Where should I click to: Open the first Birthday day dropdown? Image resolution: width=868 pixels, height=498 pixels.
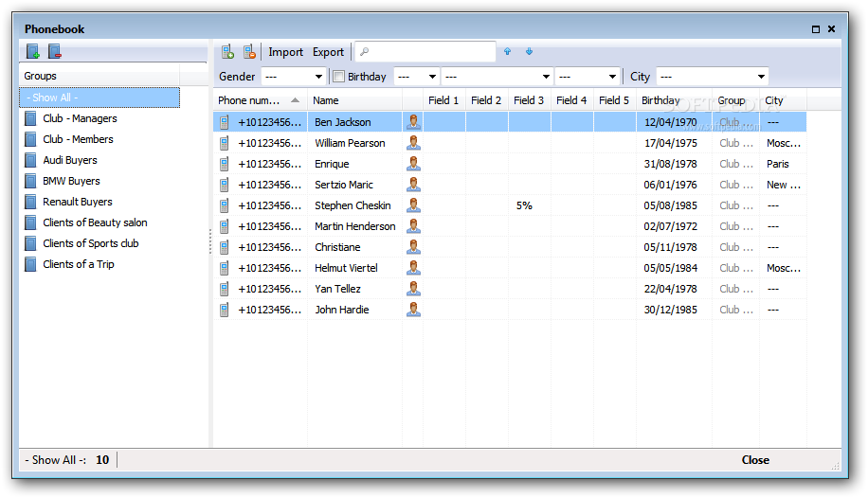(417, 77)
